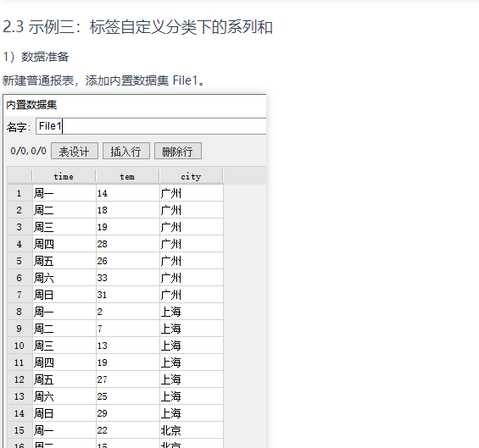This screenshot has height=448, width=479.
Task: Click the city cell 上海 in row 11
Action: coord(192,362)
